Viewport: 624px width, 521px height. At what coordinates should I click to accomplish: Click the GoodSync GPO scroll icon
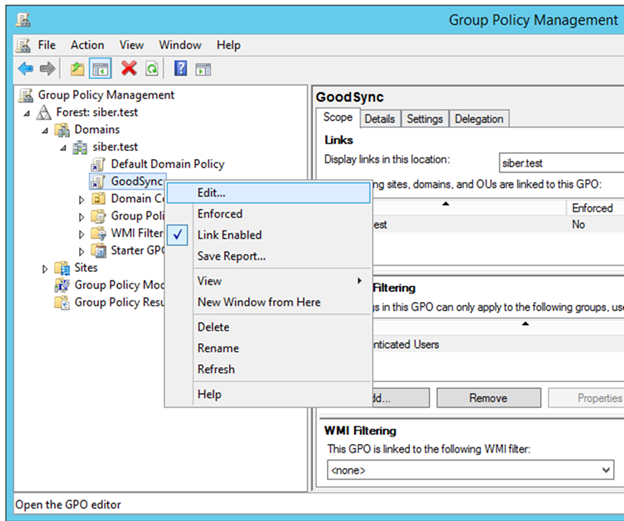point(98,181)
